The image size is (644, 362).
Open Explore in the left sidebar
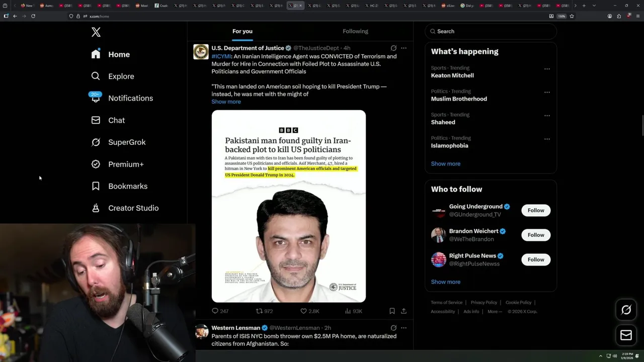(113, 76)
